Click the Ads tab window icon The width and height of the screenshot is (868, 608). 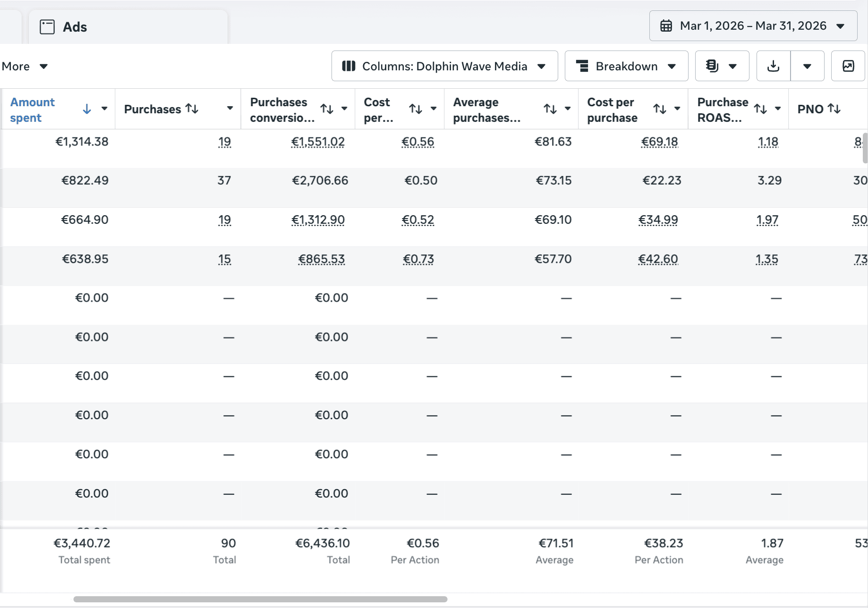click(47, 27)
